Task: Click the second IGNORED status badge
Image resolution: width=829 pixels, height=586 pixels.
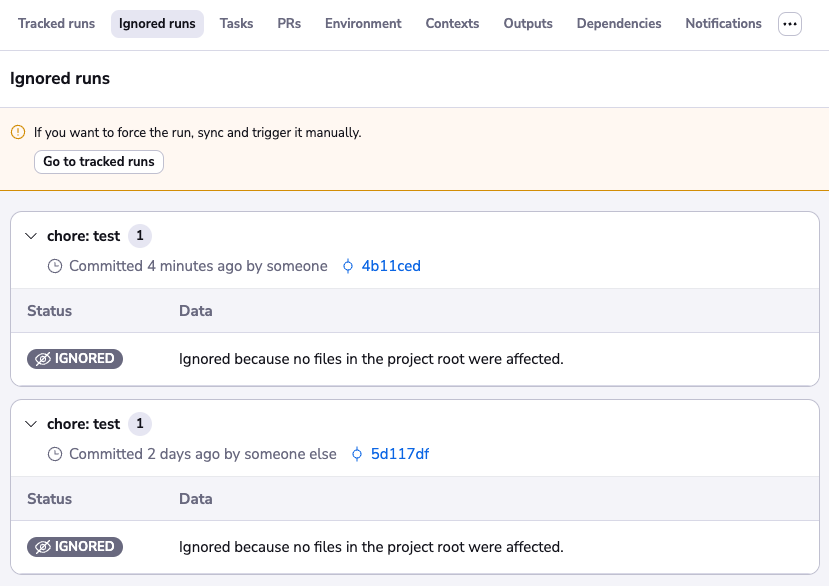Action: pos(75,547)
